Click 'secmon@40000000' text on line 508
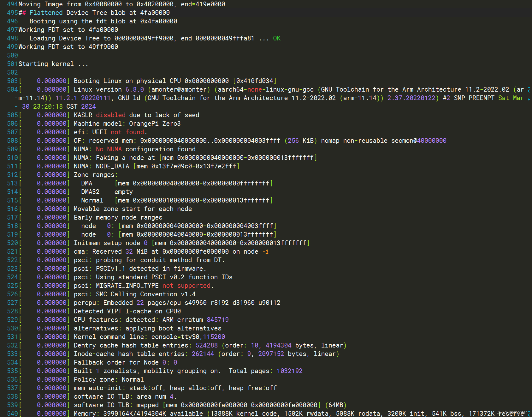 [x=419, y=141]
